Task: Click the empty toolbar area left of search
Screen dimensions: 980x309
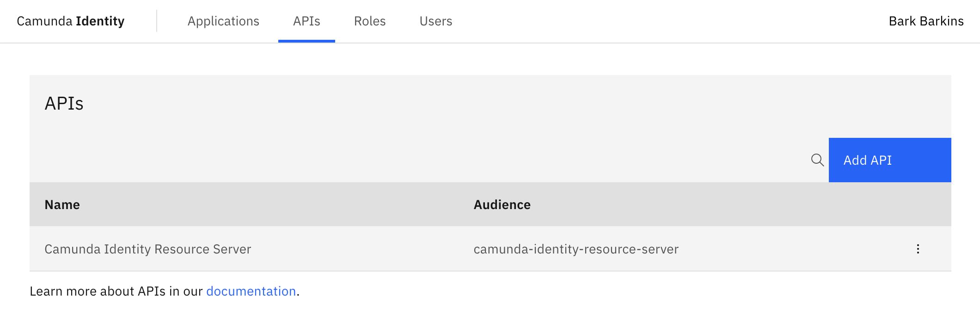Action: (x=416, y=160)
